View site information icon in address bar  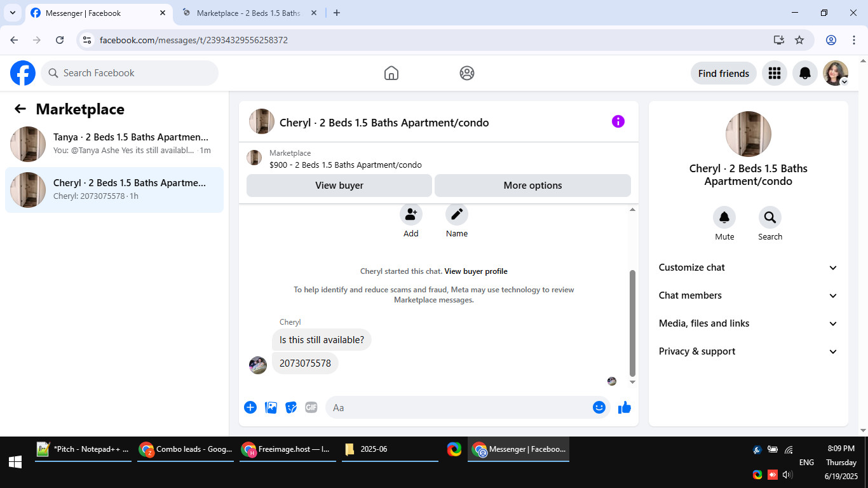(x=88, y=40)
